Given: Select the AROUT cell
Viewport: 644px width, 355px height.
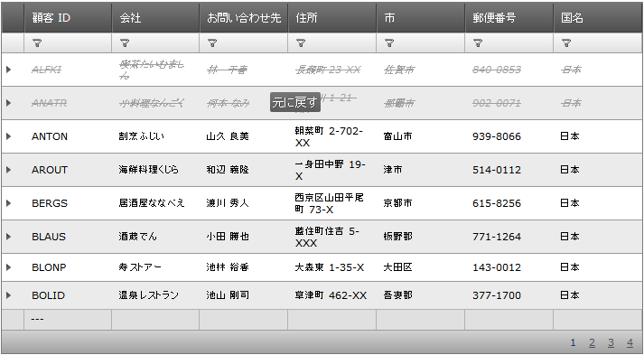Looking at the screenshot, I should pyautogui.click(x=68, y=170).
